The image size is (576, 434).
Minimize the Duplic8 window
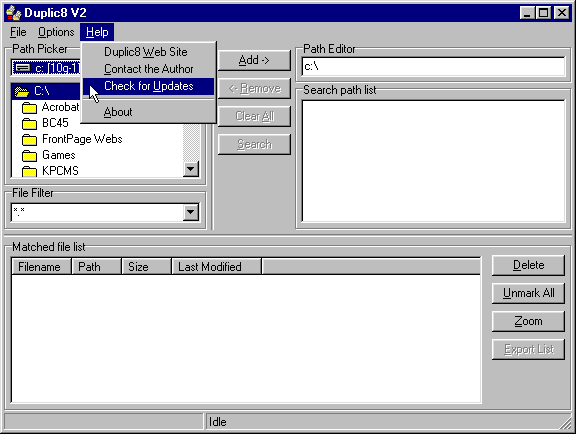click(x=527, y=13)
